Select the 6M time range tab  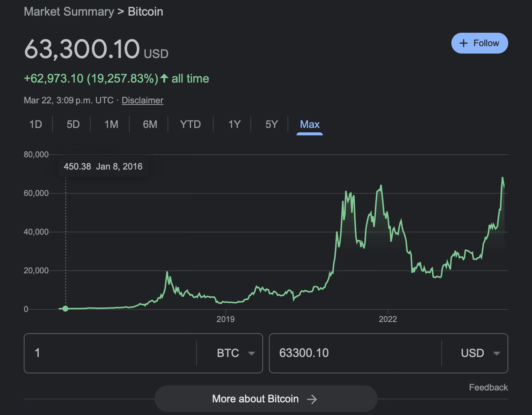(x=150, y=124)
